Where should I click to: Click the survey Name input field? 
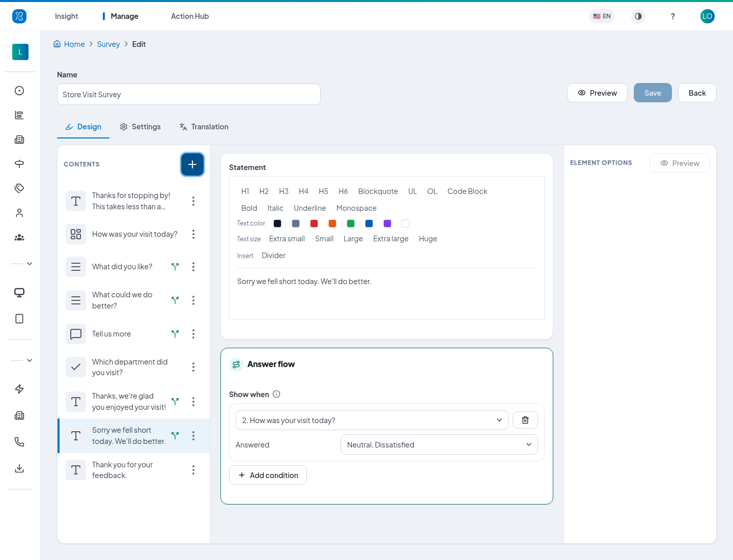[189, 94]
